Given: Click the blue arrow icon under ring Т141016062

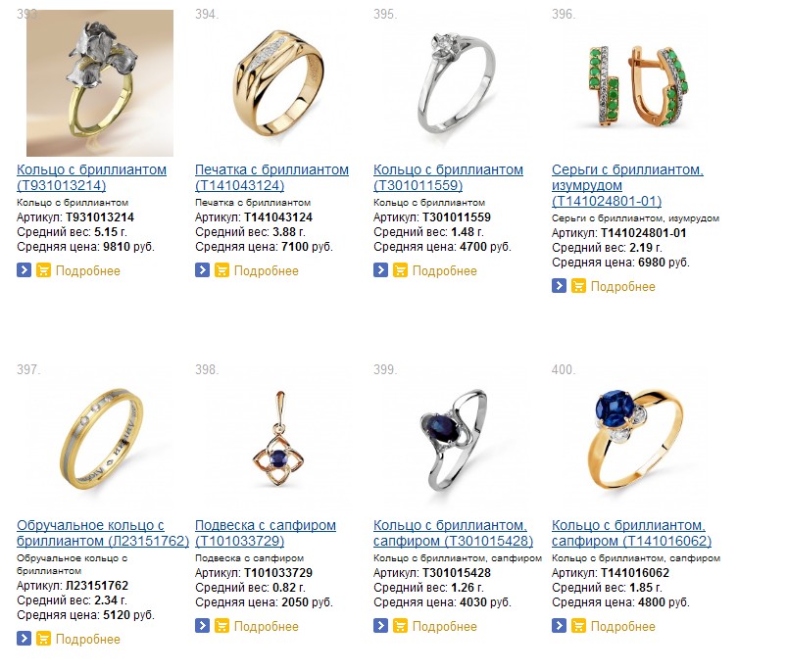Looking at the screenshot, I should click(559, 626).
